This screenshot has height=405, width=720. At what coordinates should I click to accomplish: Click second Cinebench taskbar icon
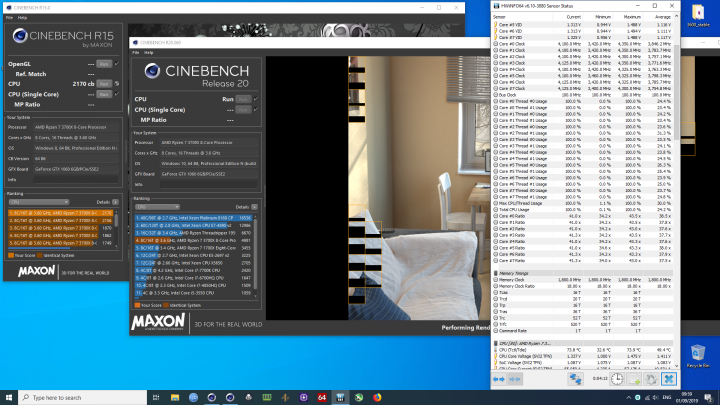[230, 397]
